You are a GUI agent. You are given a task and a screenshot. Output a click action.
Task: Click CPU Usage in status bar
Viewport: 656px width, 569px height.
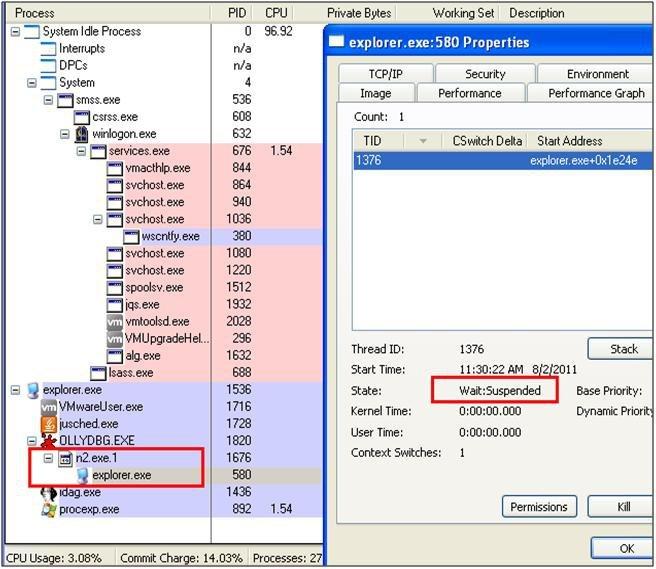click(54, 558)
